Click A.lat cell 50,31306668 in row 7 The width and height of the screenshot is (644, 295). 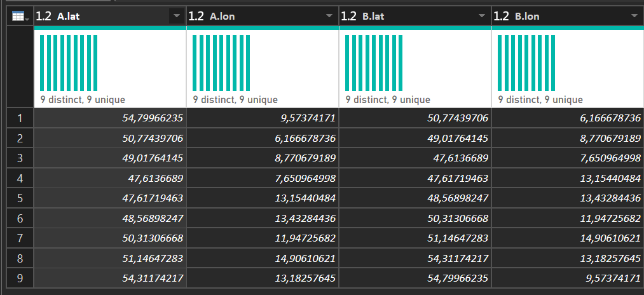tap(110, 238)
